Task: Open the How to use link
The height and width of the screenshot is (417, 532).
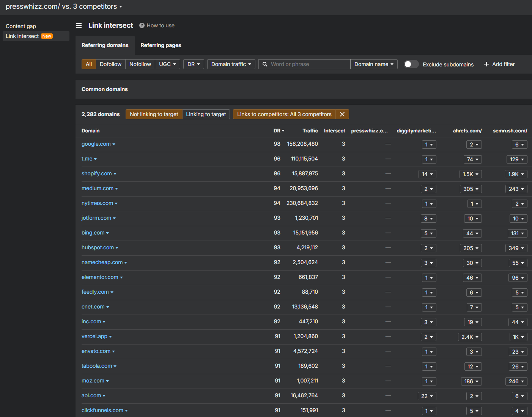Action: pos(161,25)
